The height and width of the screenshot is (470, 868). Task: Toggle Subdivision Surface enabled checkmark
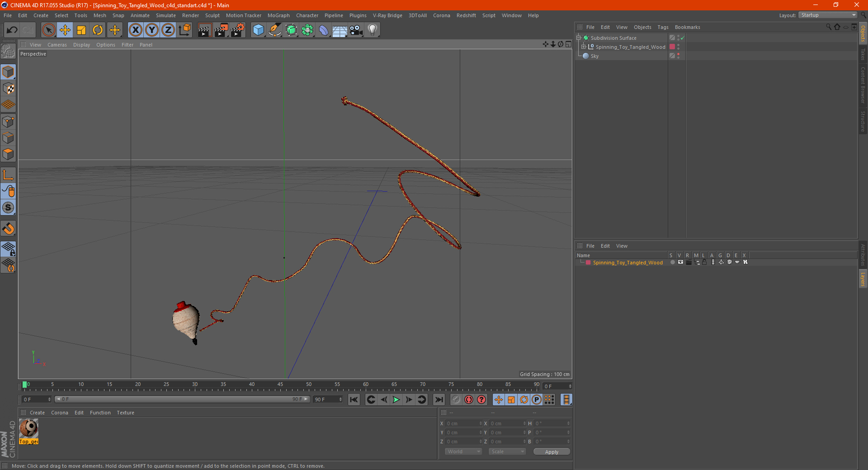click(x=682, y=38)
